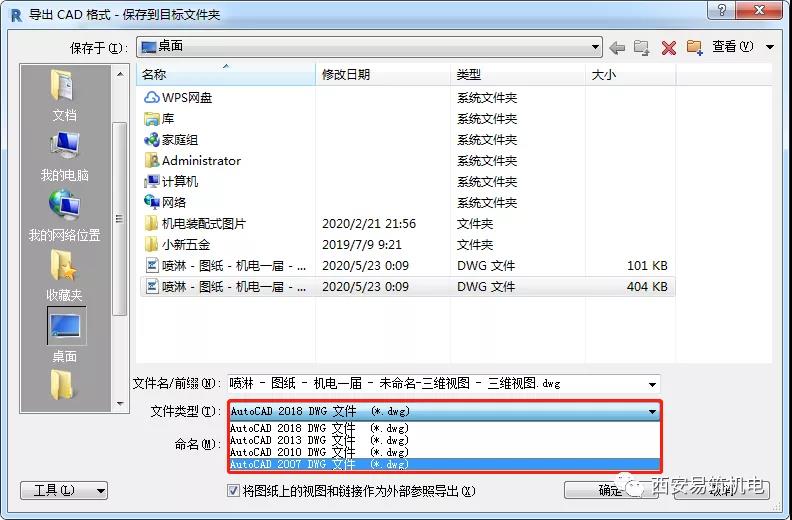Select 我的网络位置 in places sidebar
Image resolution: width=792 pixels, height=520 pixels.
click(64, 216)
